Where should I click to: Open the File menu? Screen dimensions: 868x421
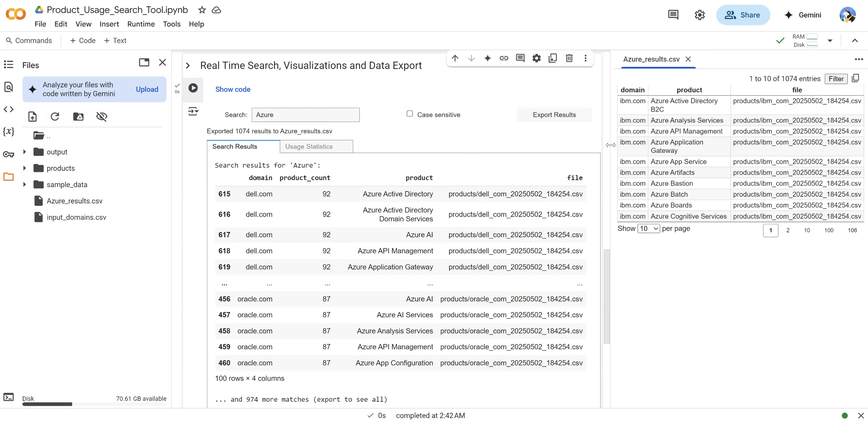point(40,24)
